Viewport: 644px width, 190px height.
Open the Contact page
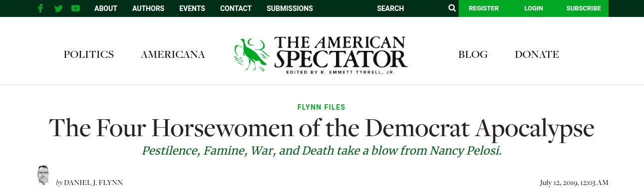[236, 8]
